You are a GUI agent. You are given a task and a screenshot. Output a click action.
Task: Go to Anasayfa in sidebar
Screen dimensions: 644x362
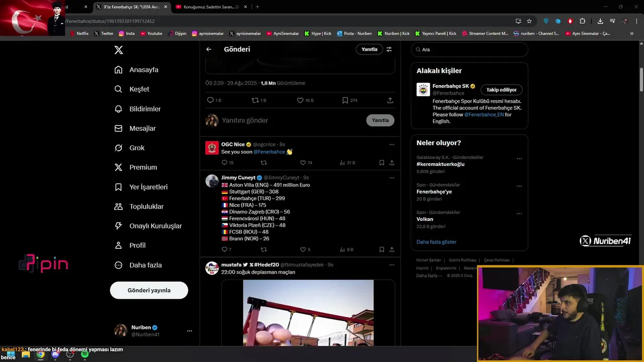pyautogui.click(x=136, y=70)
